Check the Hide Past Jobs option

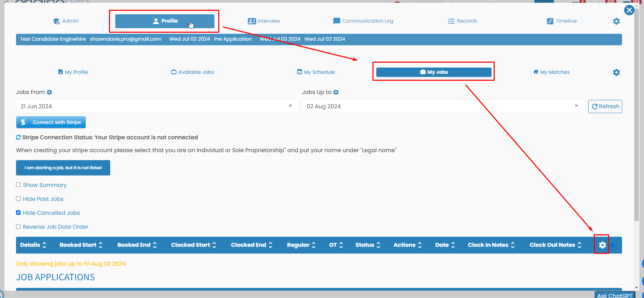[18, 199]
